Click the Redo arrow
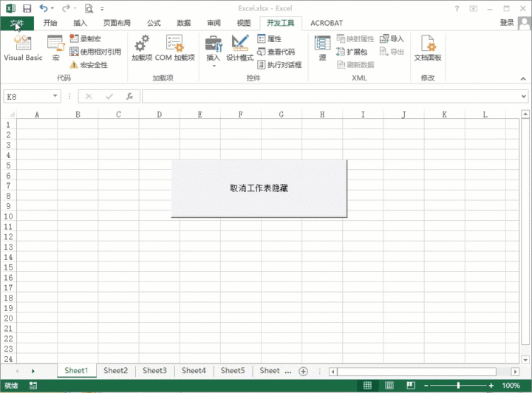Viewport: 532px width, 393px height. coord(66,8)
